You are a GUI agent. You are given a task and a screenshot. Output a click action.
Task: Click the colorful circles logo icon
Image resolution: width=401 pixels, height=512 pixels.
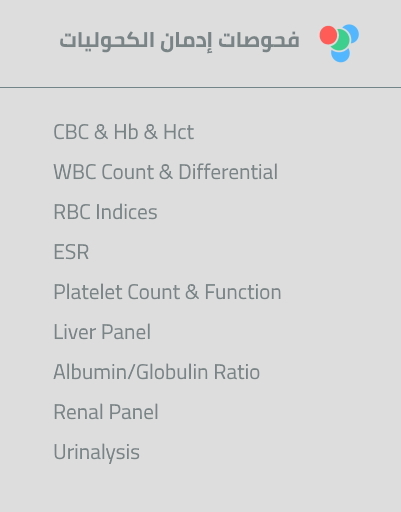pos(339,43)
